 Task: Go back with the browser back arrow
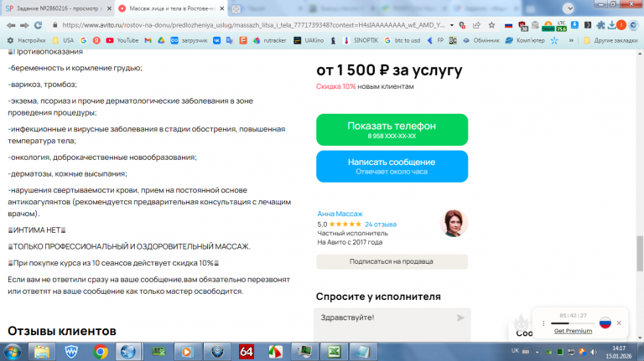(x=11, y=25)
